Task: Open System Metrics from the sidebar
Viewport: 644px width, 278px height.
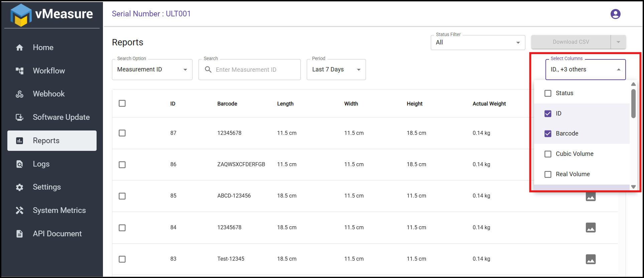Action: pyautogui.click(x=52, y=210)
